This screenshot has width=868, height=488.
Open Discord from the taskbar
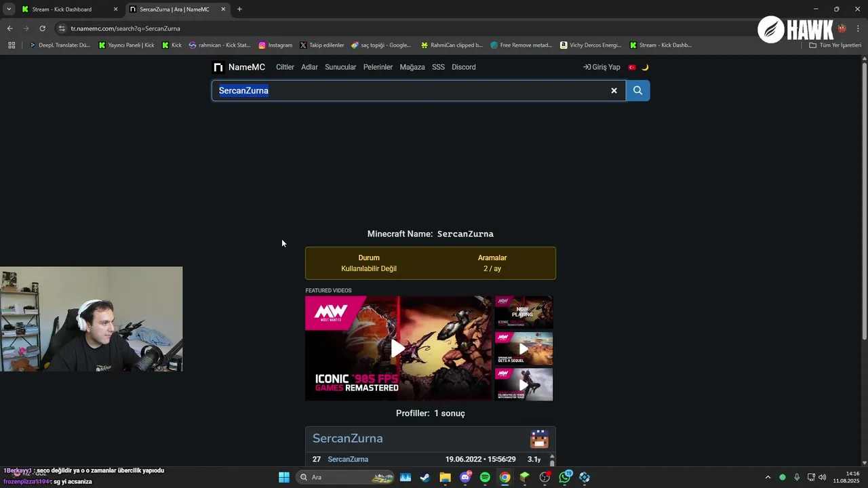pyautogui.click(x=465, y=477)
